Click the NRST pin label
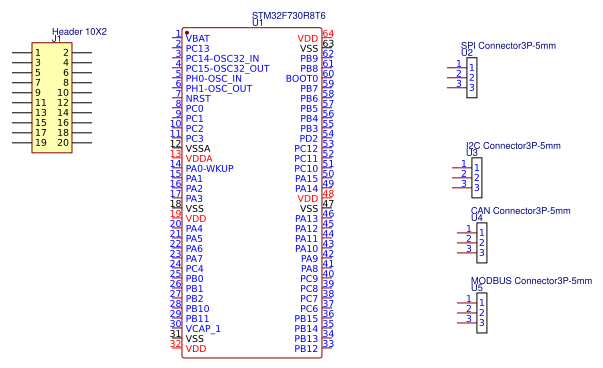603x368 pixels. point(198,98)
